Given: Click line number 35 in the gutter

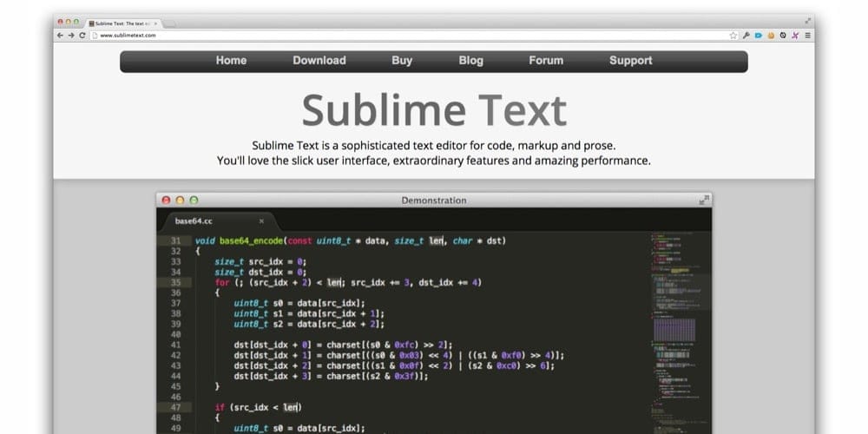Looking at the screenshot, I should 175,282.
